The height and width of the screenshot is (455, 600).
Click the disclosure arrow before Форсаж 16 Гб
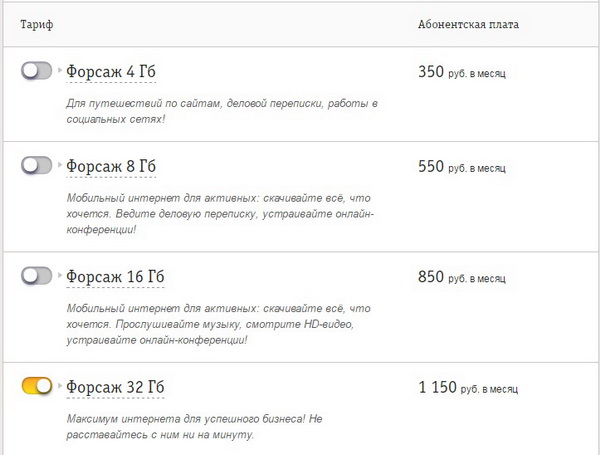[x=61, y=275]
